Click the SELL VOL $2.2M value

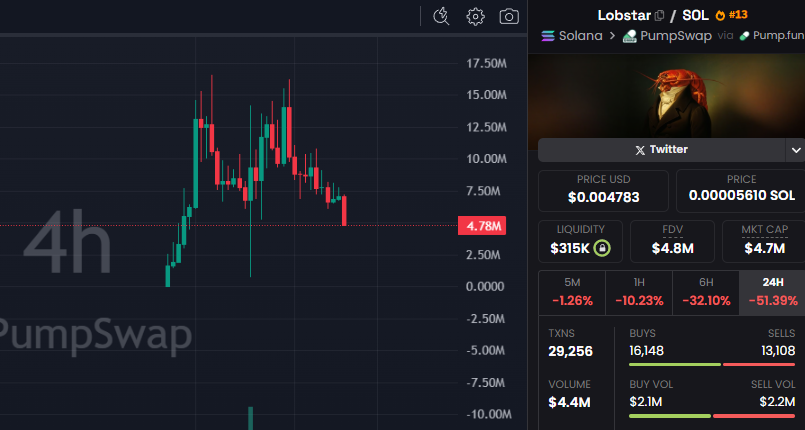coord(777,402)
